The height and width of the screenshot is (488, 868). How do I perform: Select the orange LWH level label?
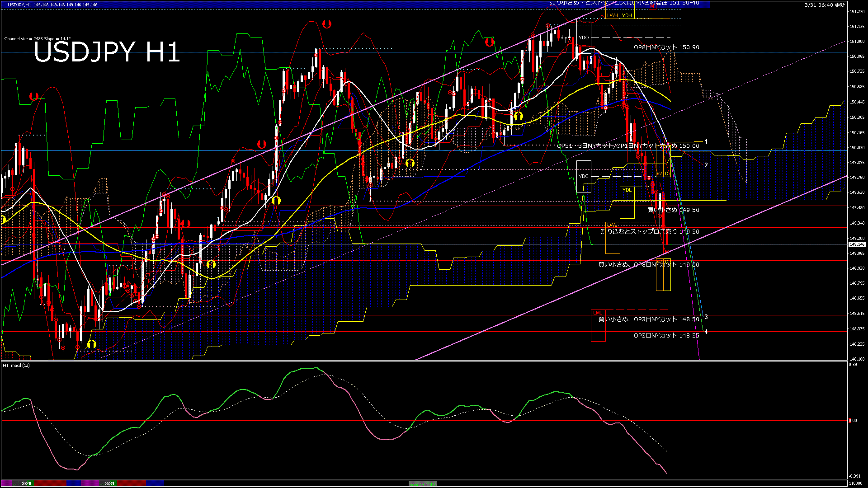(x=612, y=15)
